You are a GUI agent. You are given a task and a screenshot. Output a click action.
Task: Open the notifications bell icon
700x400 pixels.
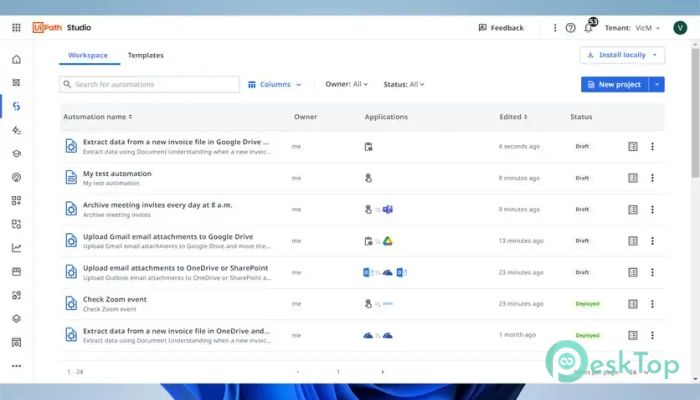point(588,28)
